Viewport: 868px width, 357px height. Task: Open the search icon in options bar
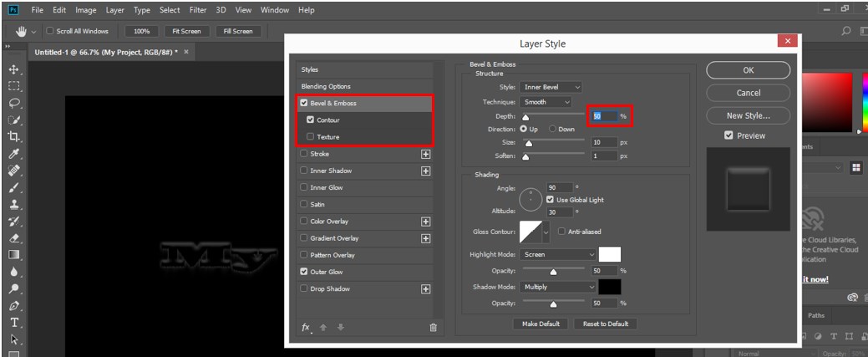[x=845, y=32]
